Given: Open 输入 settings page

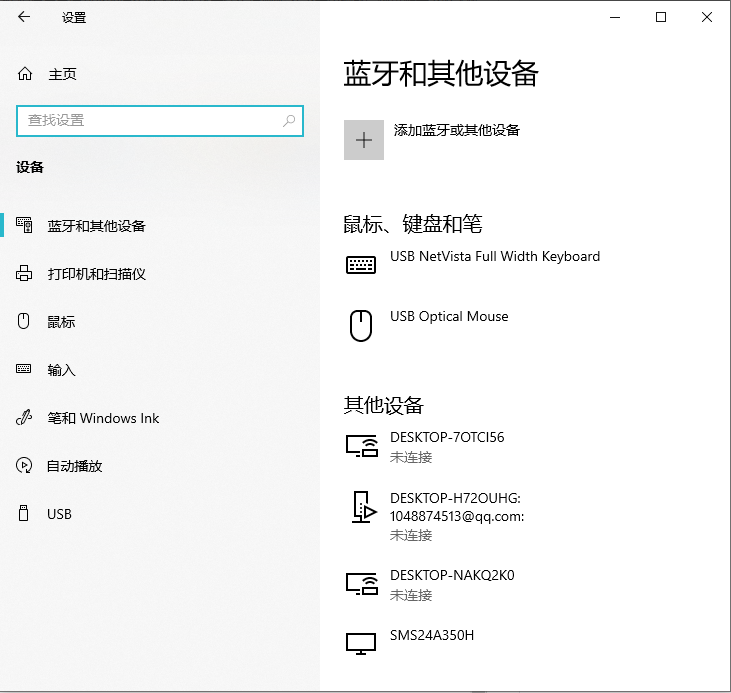Looking at the screenshot, I should pyautogui.click(x=61, y=370).
